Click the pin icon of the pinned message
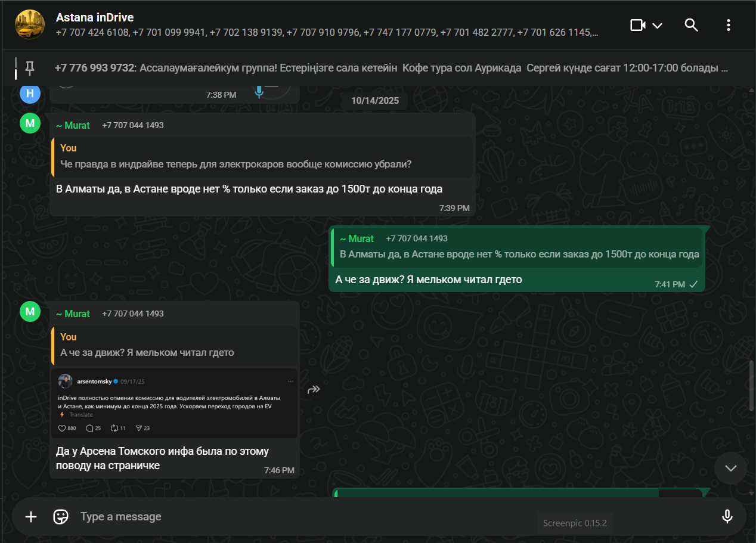 [29, 68]
